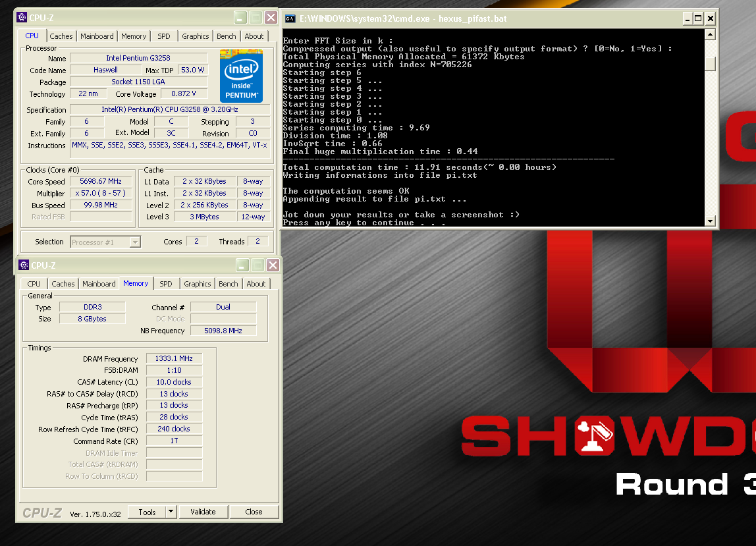Viewport: 756px width, 546px height.
Task: Click the memory Size value '8 GBytes'
Action: [93, 319]
